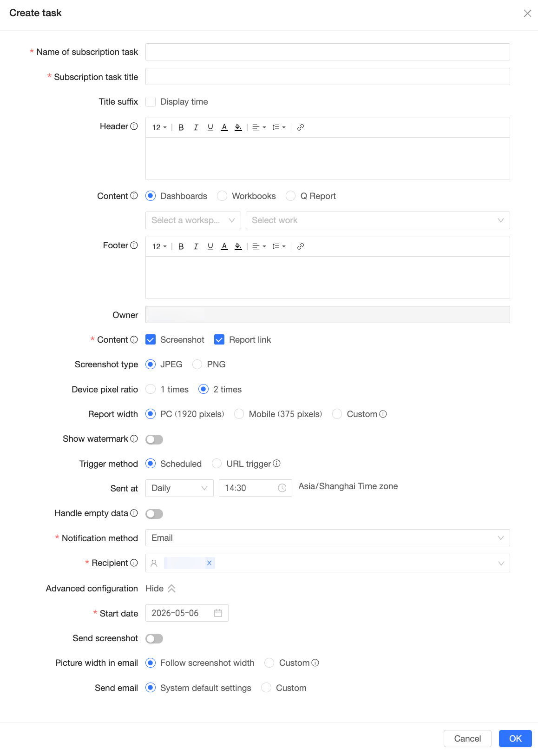Open the clock icon in time picker

[282, 488]
